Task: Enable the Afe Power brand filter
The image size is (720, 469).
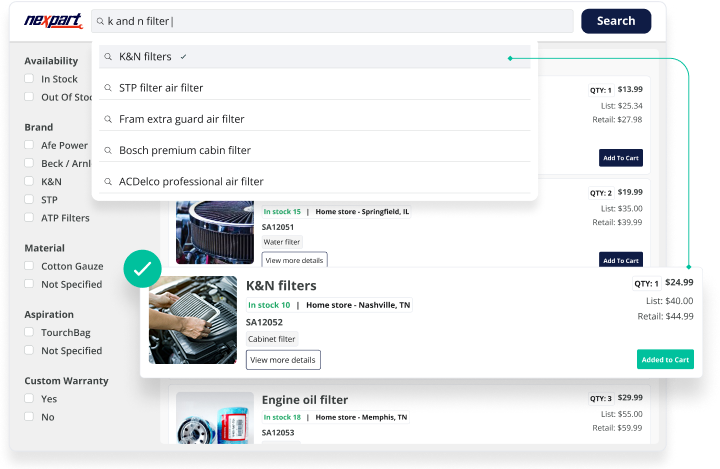Action: point(29,145)
